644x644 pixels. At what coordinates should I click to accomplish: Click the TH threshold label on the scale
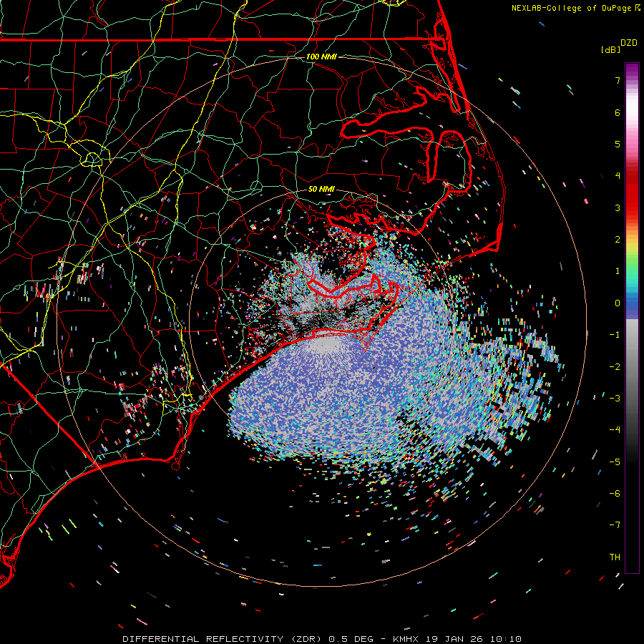[615, 557]
